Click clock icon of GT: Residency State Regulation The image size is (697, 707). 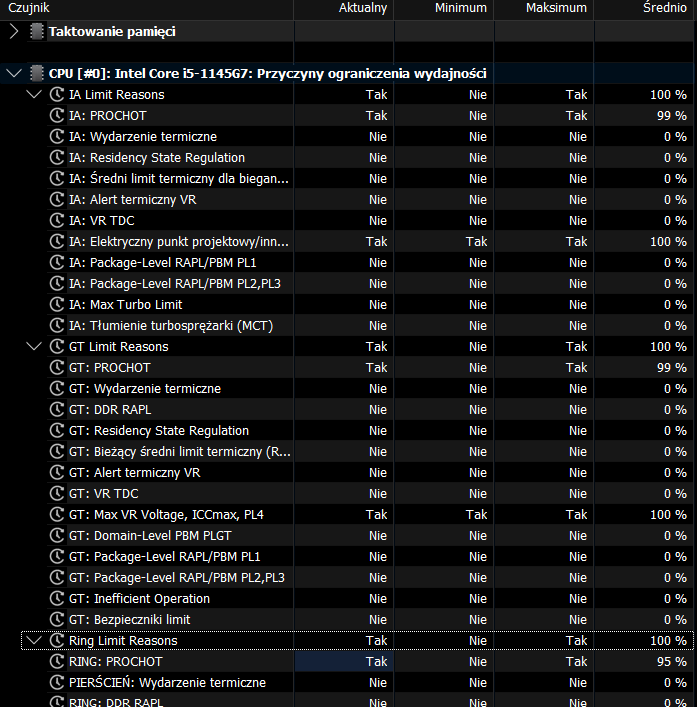point(57,431)
